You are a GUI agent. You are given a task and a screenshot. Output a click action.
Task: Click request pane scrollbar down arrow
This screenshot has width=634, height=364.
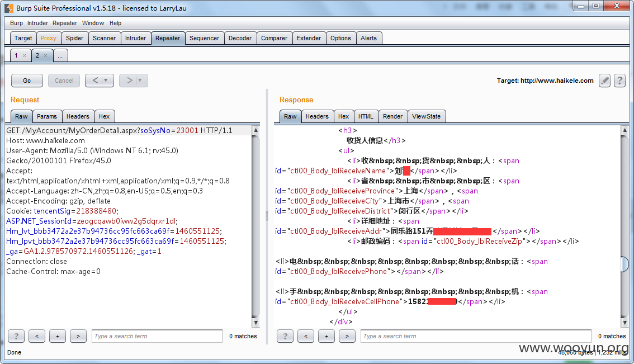point(256,322)
